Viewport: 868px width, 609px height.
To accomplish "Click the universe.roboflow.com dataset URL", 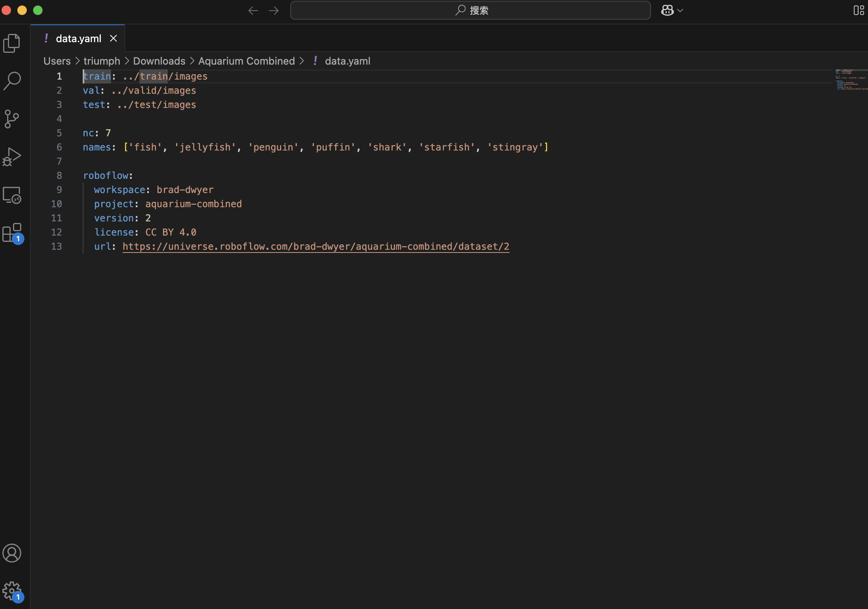I will 315,247.
